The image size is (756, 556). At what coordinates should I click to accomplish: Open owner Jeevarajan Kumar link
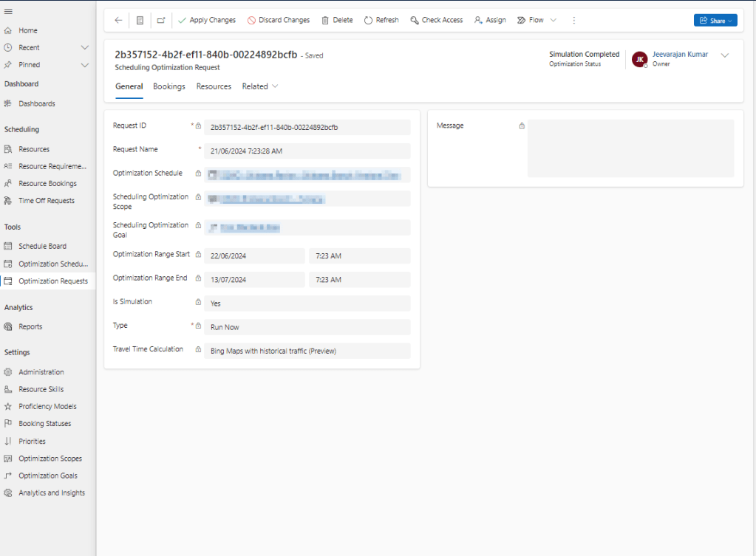680,54
